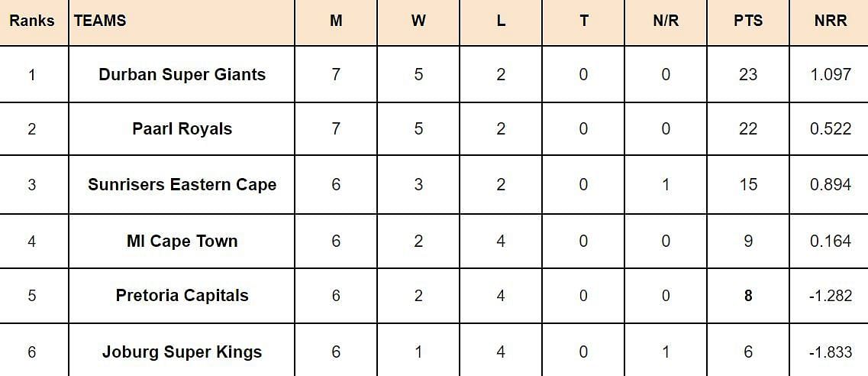The width and height of the screenshot is (868, 376).
Task: Select the TEAMS column header
Action: coord(182,21)
